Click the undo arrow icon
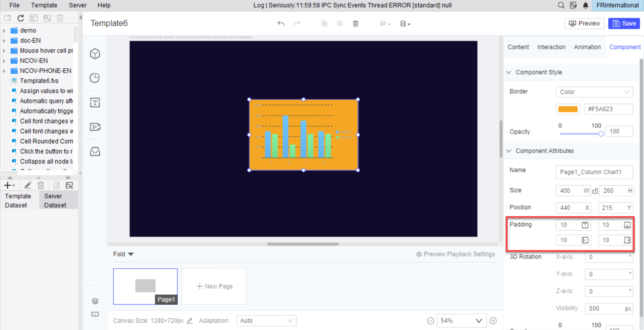 281,23
